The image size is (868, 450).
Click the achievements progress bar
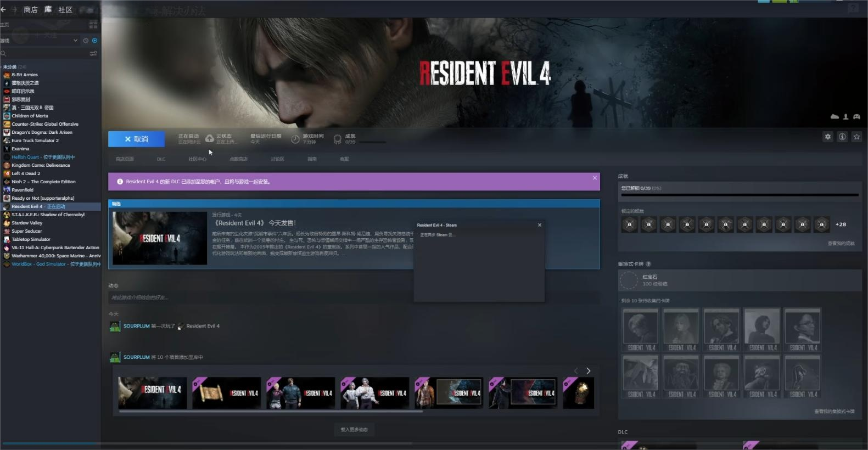[x=739, y=195]
